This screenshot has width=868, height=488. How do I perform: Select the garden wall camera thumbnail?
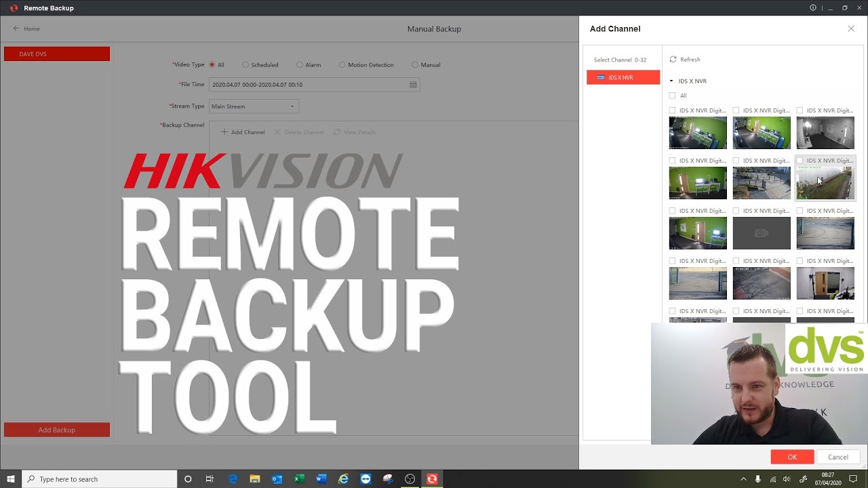pos(825,183)
